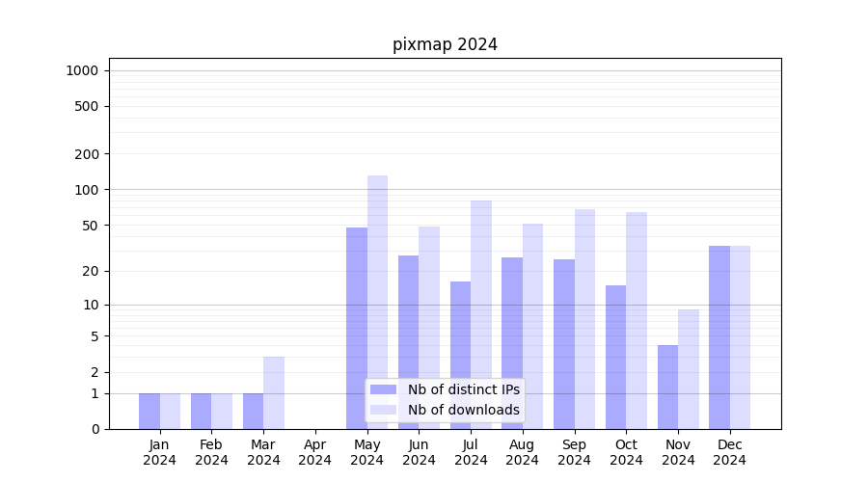Select the 'Jun 2024' x-axis label
868x482 pixels.
419,452
